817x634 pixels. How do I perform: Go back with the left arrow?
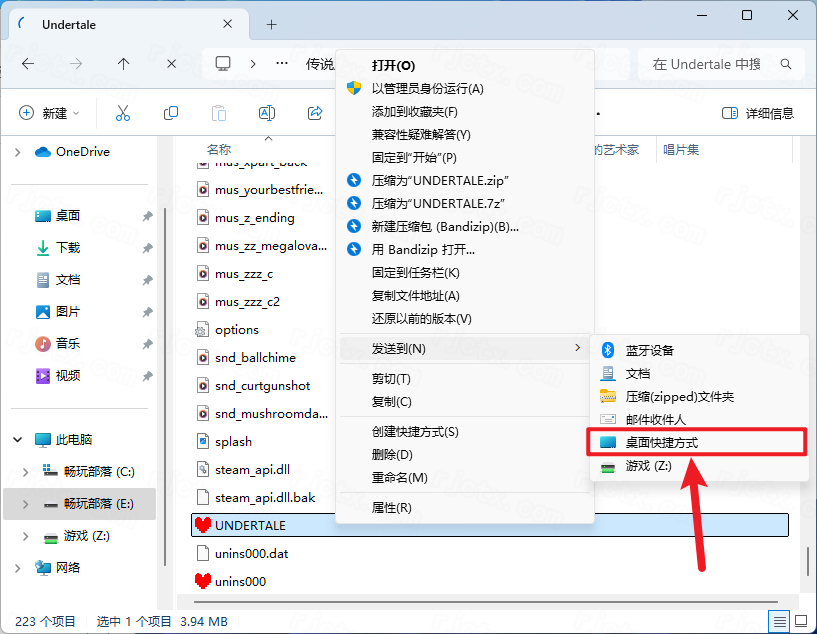point(28,64)
